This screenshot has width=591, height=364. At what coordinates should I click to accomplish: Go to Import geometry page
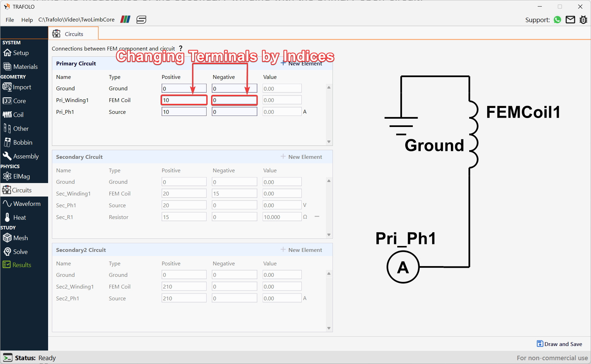17,87
